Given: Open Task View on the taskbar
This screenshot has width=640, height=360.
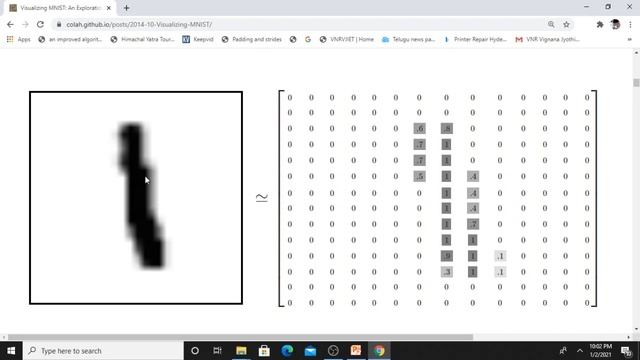Looking at the screenshot, I should [217, 351].
